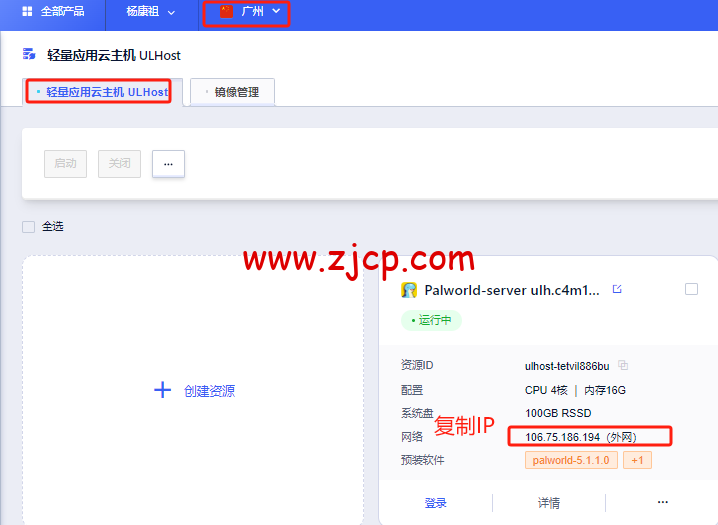718x525 pixels.
Task: Click the CPU 4核 configuration value
Action: pos(546,390)
